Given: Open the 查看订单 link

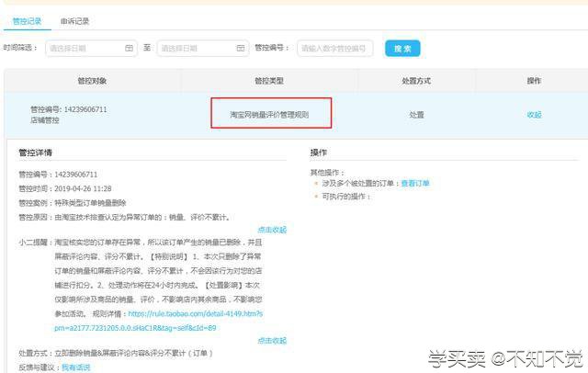Looking at the screenshot, I should click(x=415, y=184).
